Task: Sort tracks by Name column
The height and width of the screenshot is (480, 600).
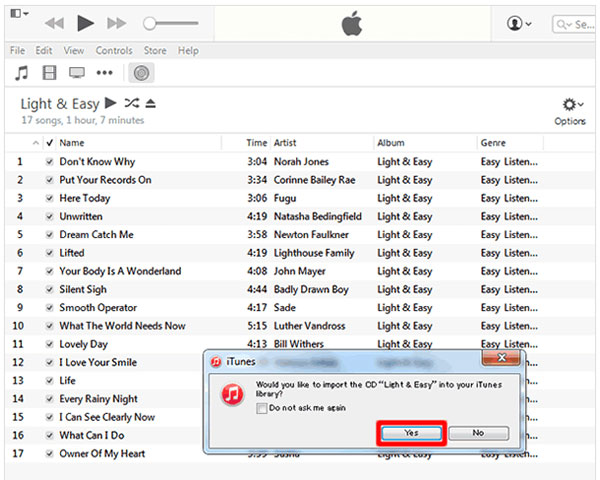Action: coord(72,143)
